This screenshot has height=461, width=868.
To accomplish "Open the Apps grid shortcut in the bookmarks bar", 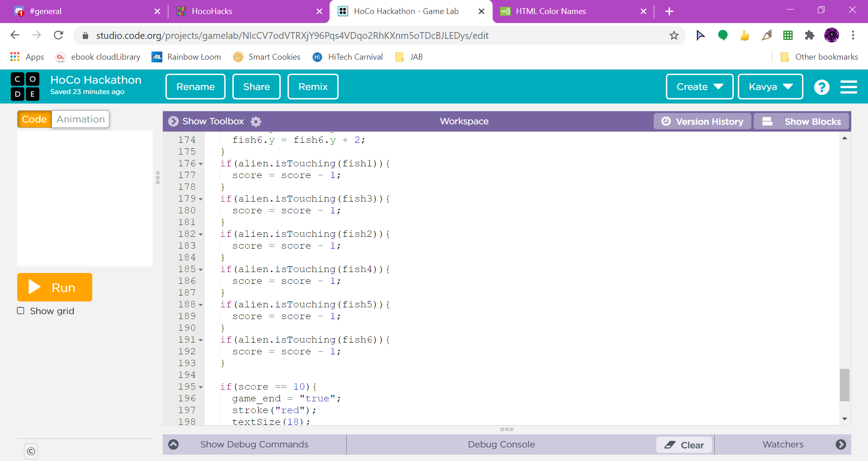I will point(27,57).
